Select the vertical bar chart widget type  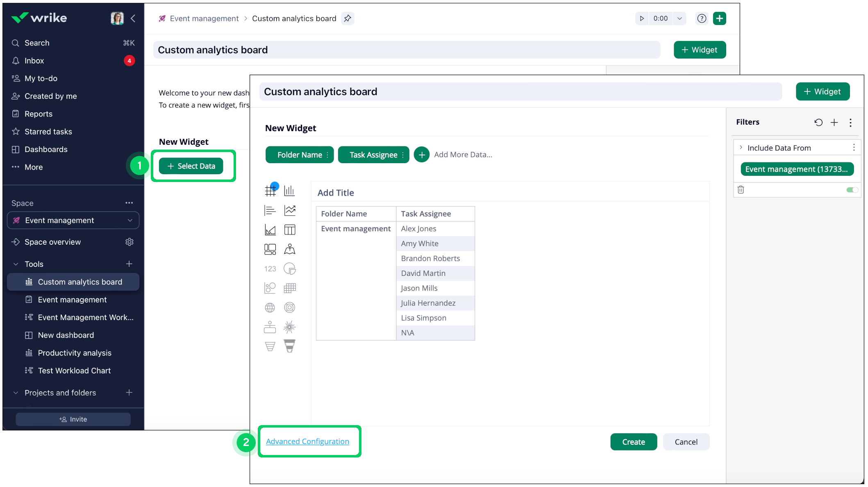(x=289, y=191)
